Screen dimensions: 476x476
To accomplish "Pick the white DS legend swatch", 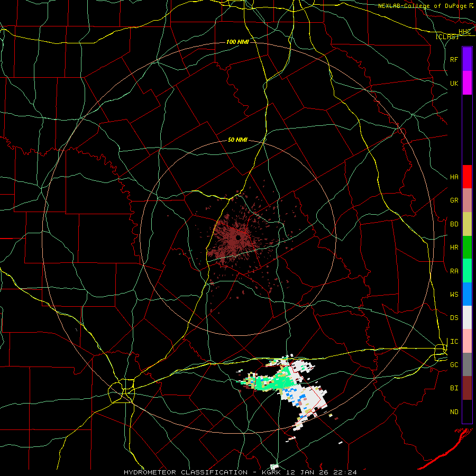I will pyautogui.click(x=467, y=318).
